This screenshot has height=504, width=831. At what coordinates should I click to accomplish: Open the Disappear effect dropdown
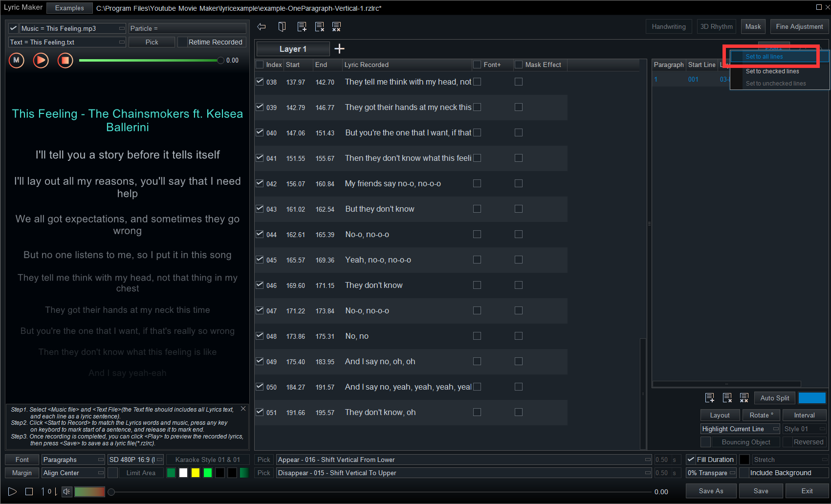point(464,473)
